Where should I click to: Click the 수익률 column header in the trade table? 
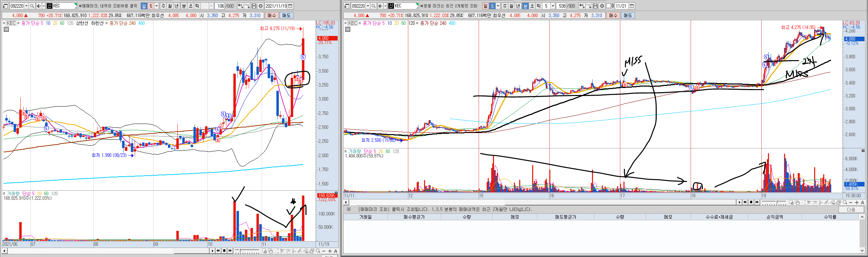click(830, 217)
